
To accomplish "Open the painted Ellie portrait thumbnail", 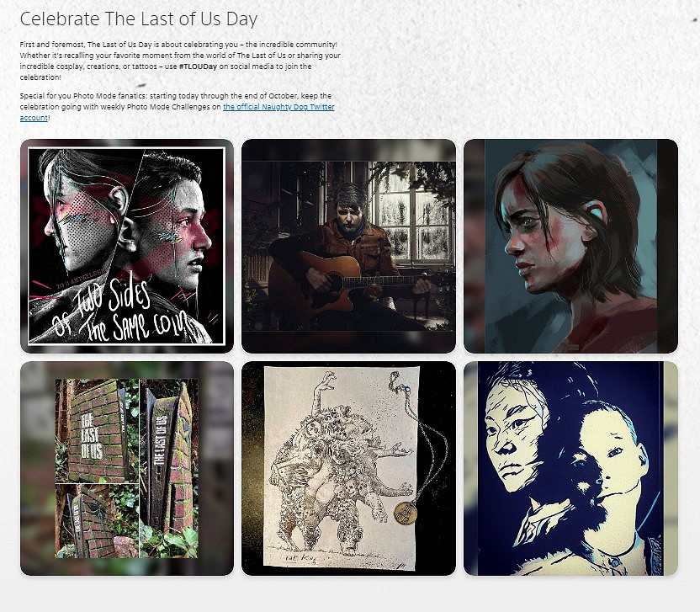I will tap(570, 246).
